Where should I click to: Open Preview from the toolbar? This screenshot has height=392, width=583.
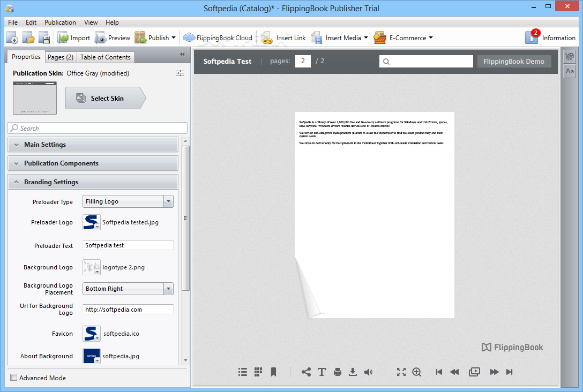tap(113, 37)
